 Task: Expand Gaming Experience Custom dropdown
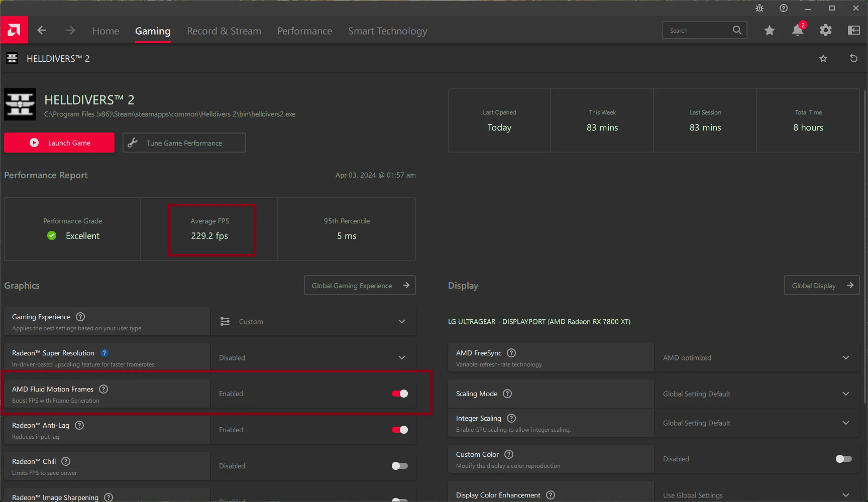(313, 321)
